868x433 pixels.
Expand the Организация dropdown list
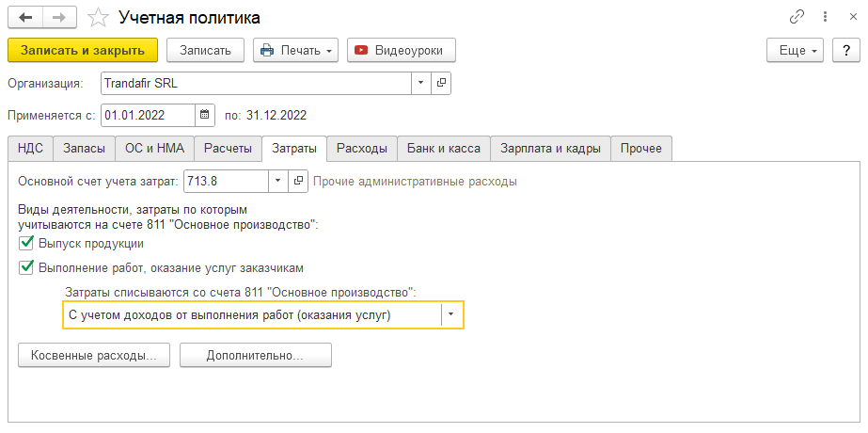(420, 83)
